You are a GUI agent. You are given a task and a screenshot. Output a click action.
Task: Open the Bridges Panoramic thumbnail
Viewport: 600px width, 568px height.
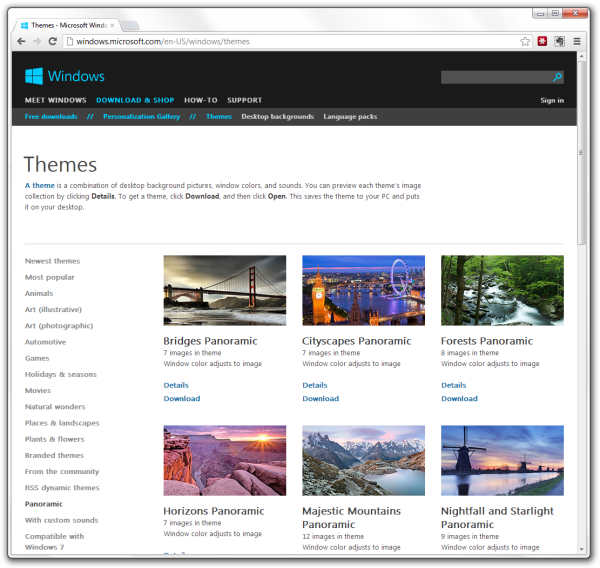(225, 291)
